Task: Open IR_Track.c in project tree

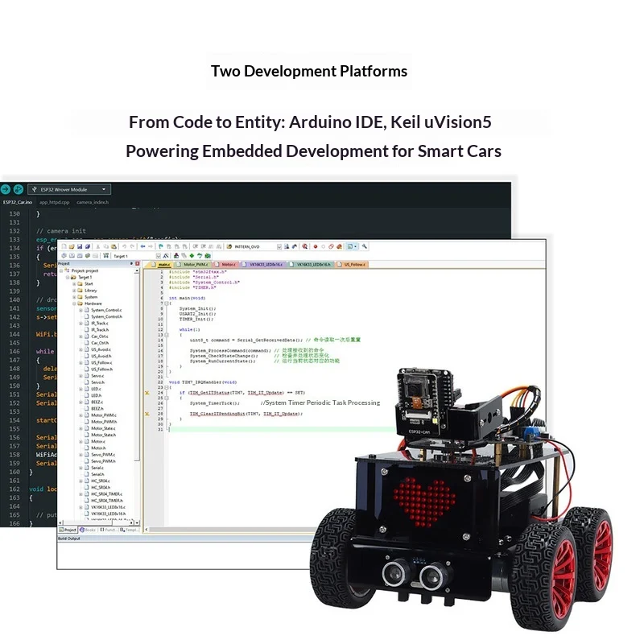Action: pyautogui.click(x=100, y=324)
